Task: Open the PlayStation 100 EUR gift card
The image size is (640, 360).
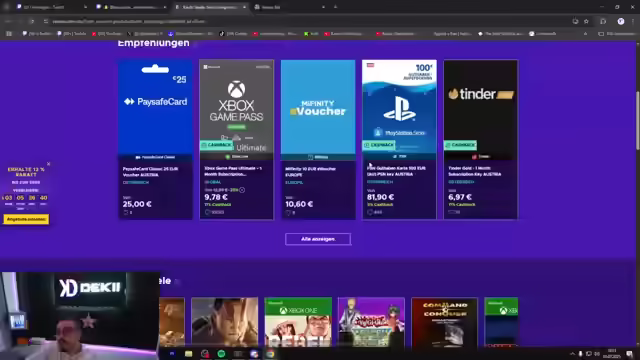Action: 399,140
